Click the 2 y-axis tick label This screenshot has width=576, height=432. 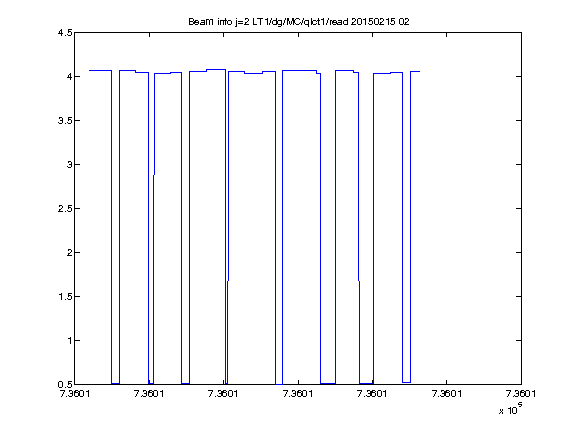[69, 252]
